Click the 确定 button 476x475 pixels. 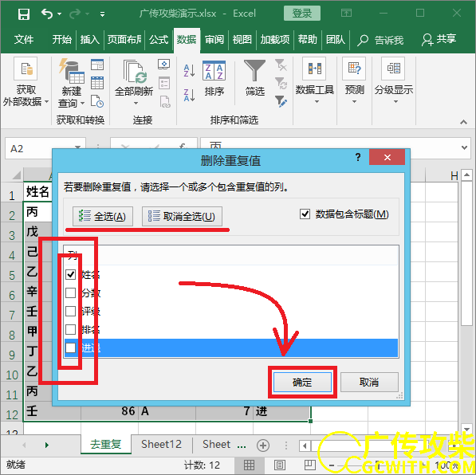(x=302, y=382)
